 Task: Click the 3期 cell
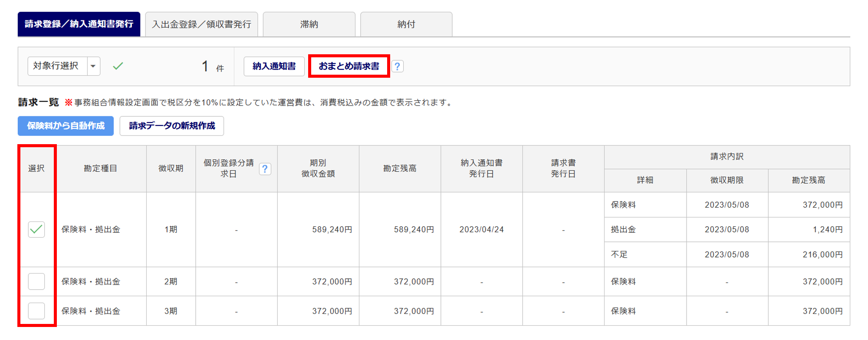[171, 311]
